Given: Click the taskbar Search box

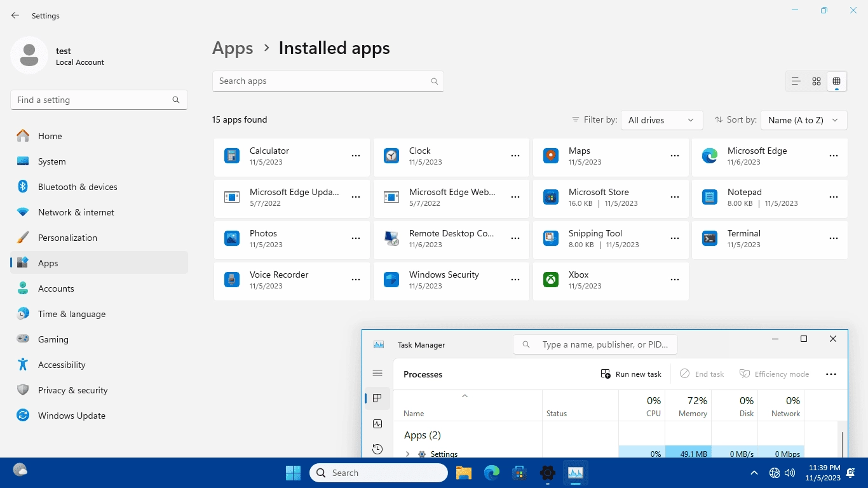Looking at the screenshot, I should pos(379,473).
